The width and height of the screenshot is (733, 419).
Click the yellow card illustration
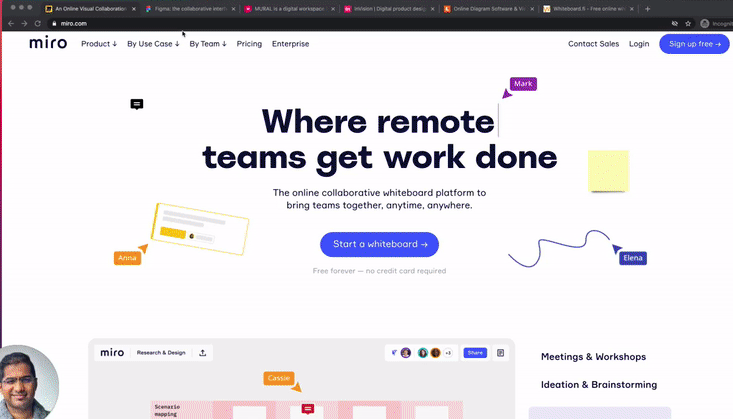(x=200, y=229)
